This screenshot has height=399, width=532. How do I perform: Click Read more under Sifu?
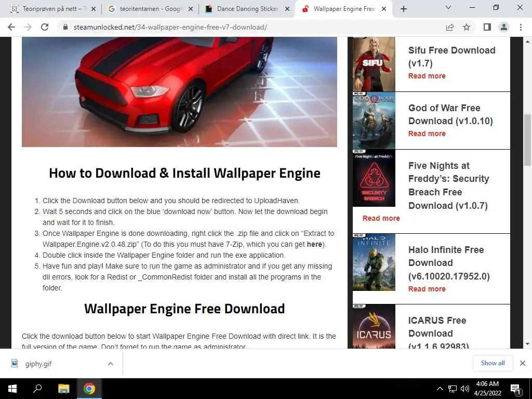[x=427, y=76]
